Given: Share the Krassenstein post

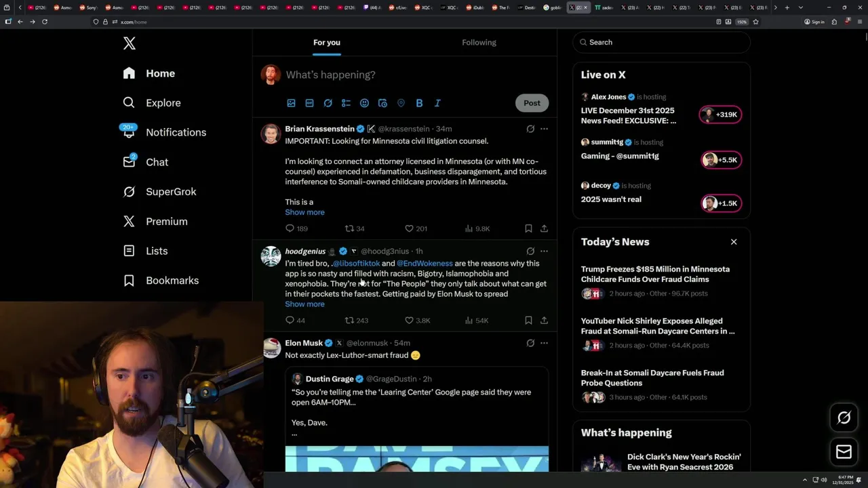Looking at the screenshot, I should click(544, 229).
